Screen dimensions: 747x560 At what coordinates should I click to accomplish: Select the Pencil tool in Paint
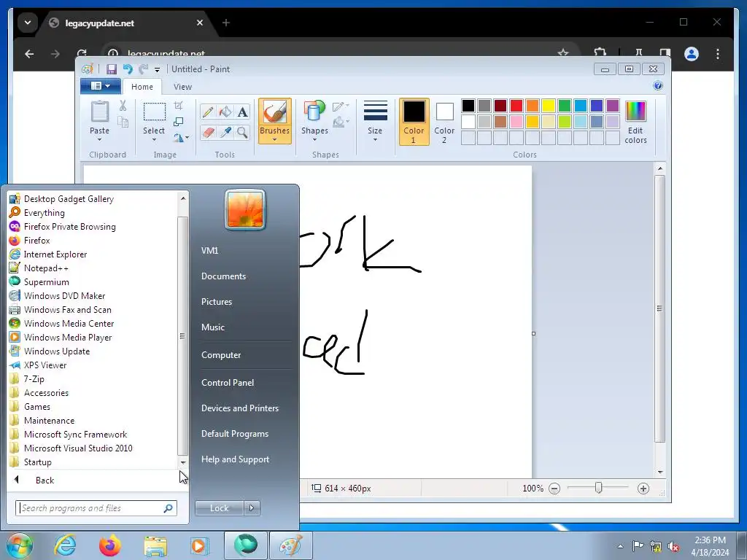tap(208, 112)
